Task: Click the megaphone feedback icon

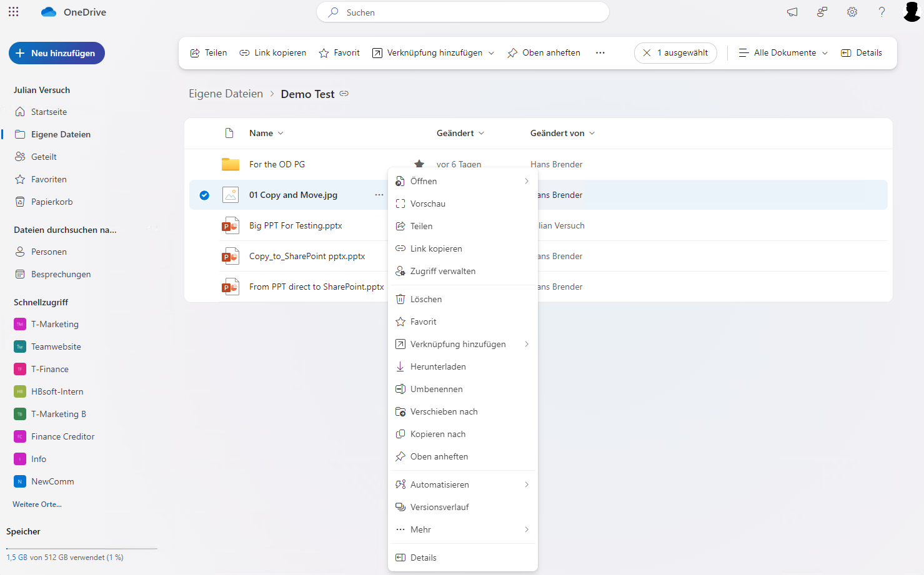Action: tap(792, 12)
